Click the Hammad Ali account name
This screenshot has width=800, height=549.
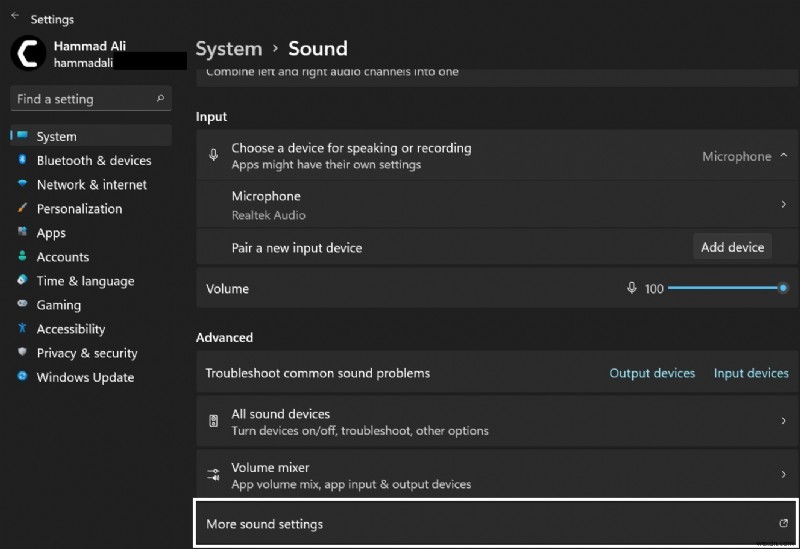(x=90, y=46)
